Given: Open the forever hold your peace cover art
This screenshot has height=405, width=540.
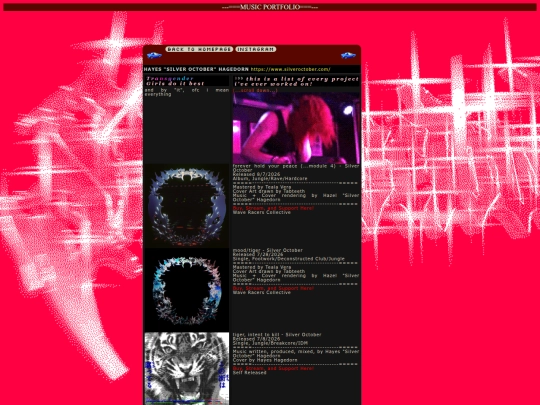Looking at the screenshot, I should [x=187, y=206].
